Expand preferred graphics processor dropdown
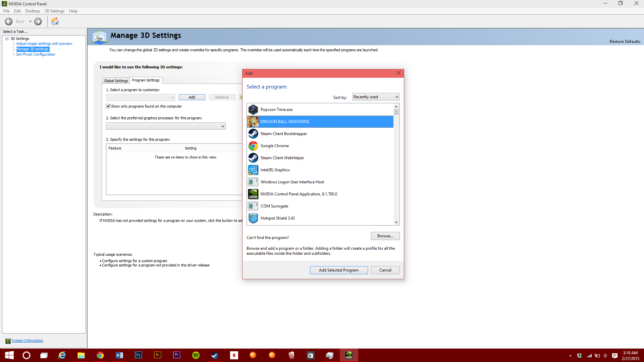644x362 pixels. 166,126
